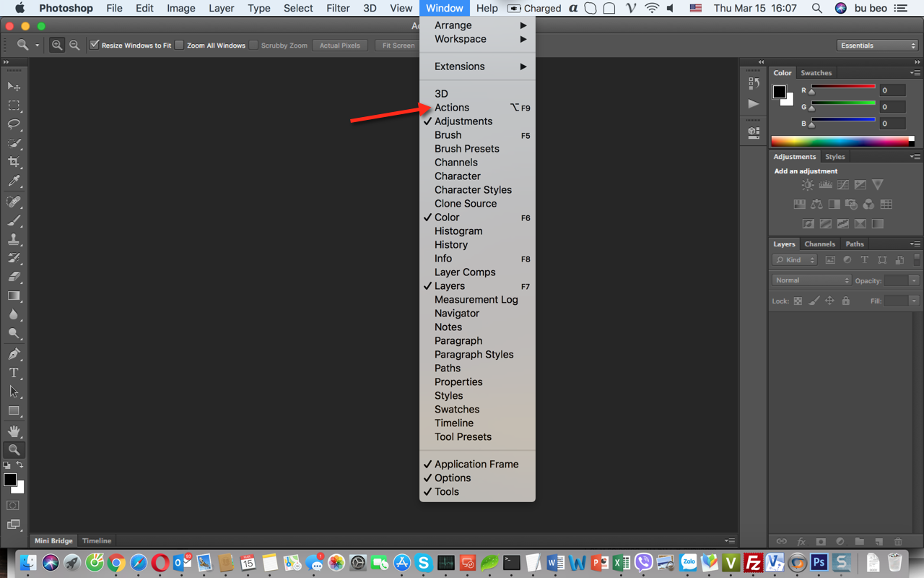Open the Opacity dropdown arrow
Screen dimensions: 924x578
click(x=914, y=280)
